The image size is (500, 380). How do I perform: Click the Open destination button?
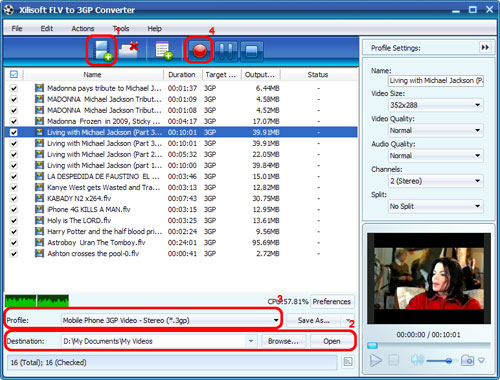click(332, 341)
